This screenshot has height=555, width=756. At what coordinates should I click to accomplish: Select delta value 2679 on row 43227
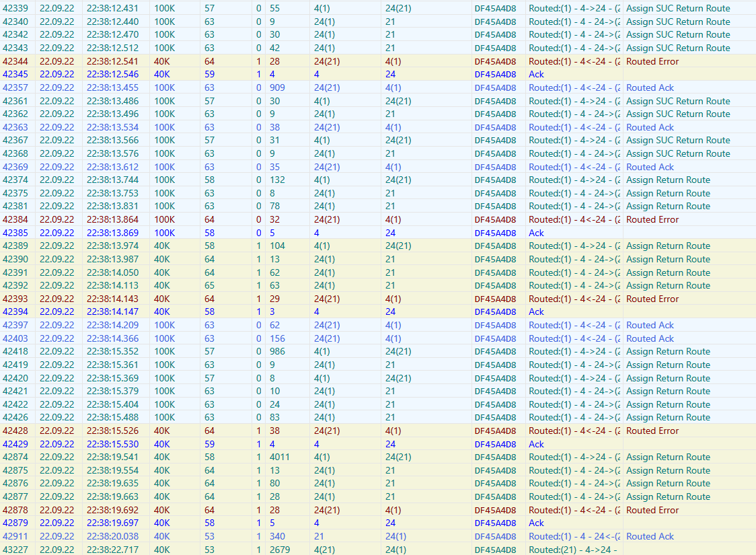coord(280,550)
